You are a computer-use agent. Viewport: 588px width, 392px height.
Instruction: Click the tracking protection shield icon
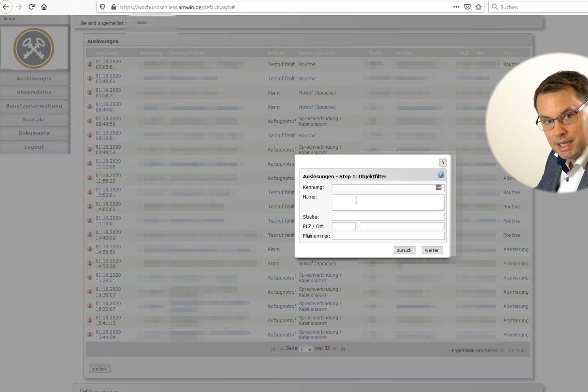coord(102,7)
